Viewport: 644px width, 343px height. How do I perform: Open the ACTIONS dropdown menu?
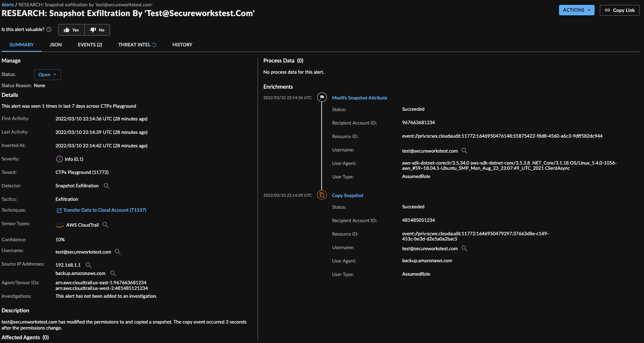click(577, 10)
